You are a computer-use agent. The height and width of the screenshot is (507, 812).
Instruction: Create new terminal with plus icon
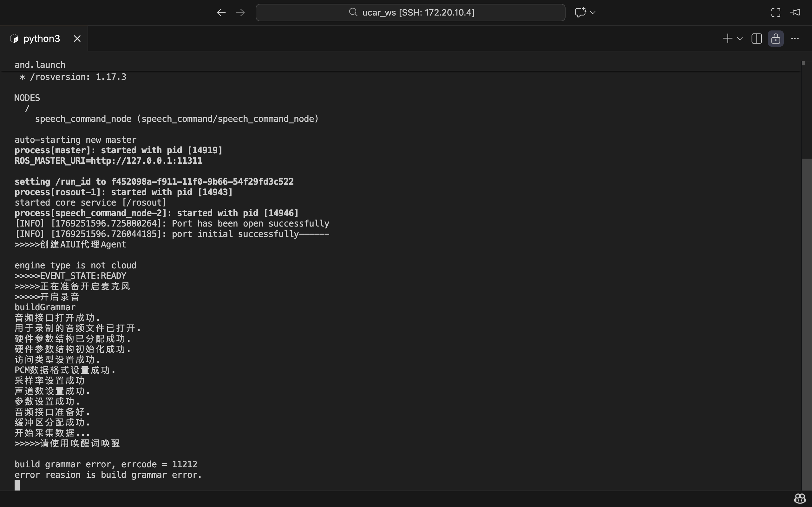point(727,39)
